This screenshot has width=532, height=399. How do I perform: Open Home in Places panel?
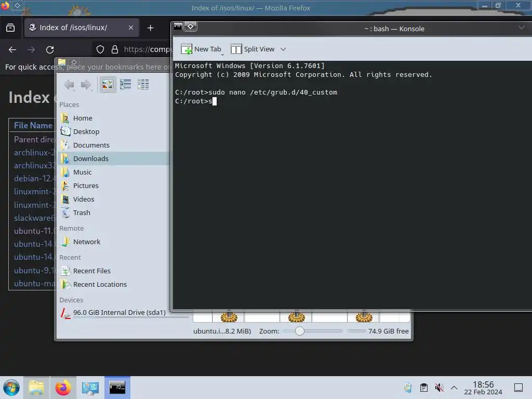(x=114, y=118)
